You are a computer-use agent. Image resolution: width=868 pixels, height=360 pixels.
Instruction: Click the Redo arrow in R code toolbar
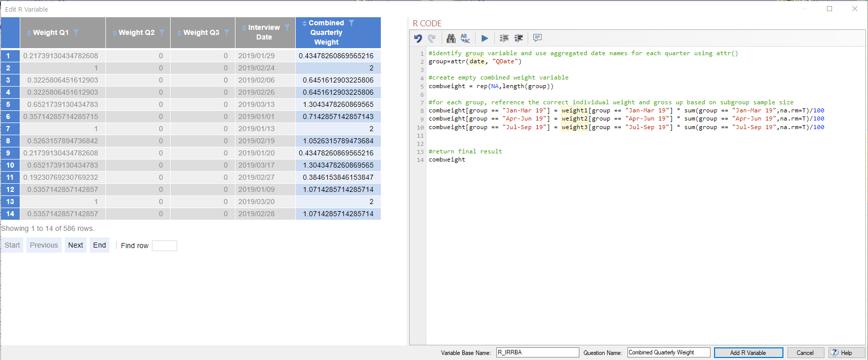click(x=432, y=38)
